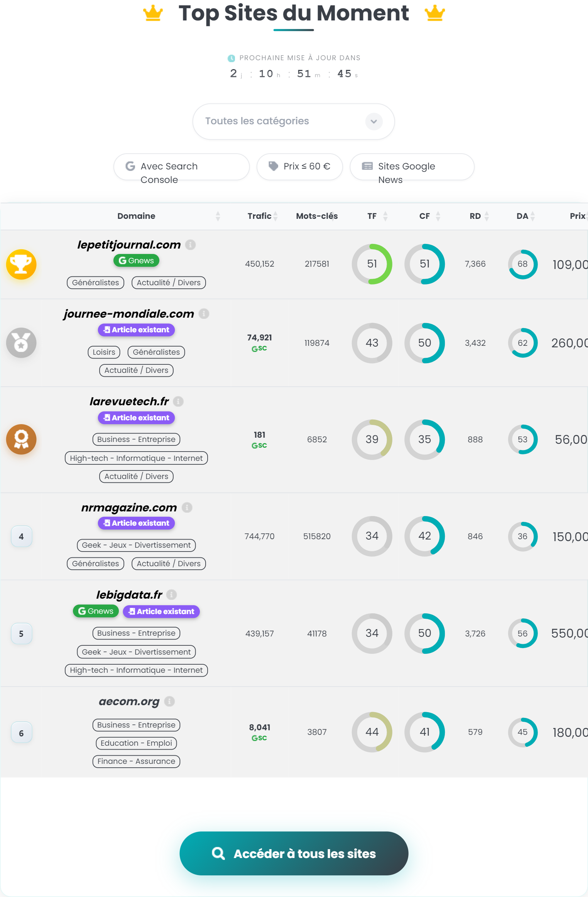Image resolution: width=588 pixels, height=897 pixels.
Task: Click the TF 51 gauge for lepetitjournal.com
Action: click(x=372, y=264)
